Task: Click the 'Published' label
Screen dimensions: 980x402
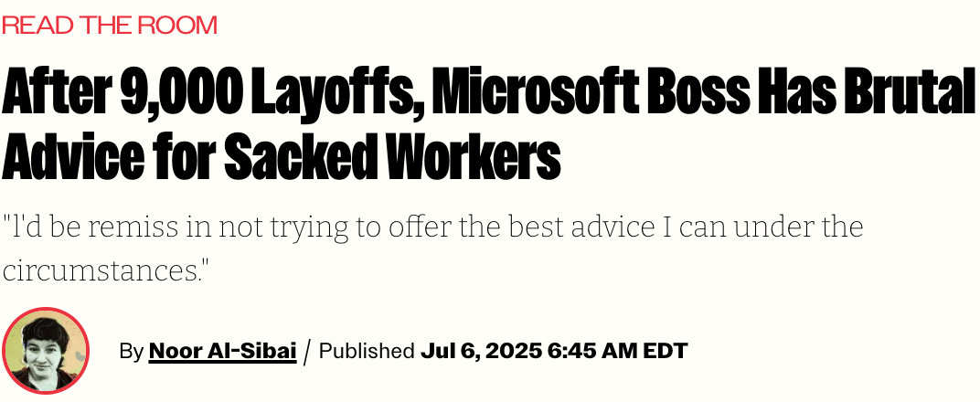Action: 367,351
